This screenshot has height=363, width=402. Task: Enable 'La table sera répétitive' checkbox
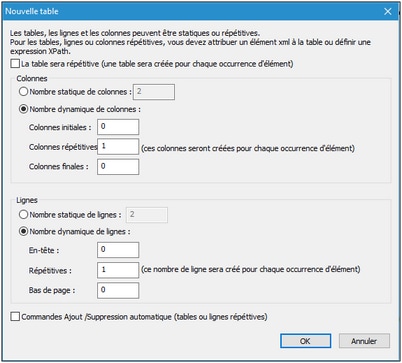click(15, 63)
